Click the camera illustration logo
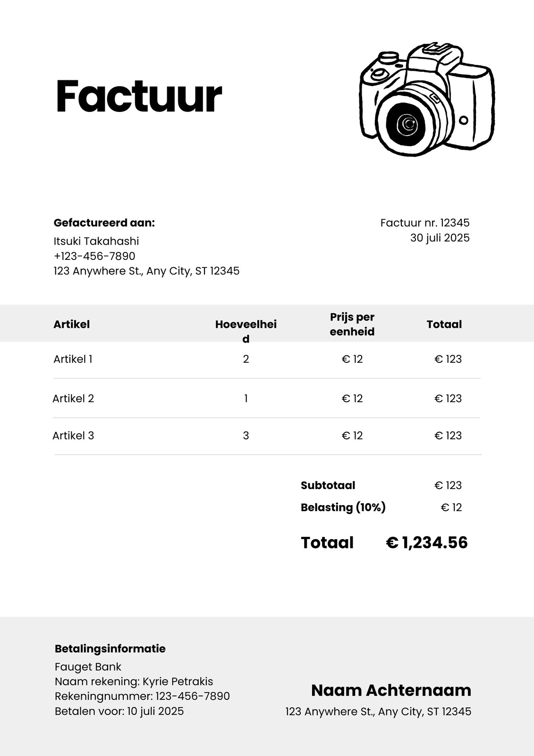 (x=427, y=99)
